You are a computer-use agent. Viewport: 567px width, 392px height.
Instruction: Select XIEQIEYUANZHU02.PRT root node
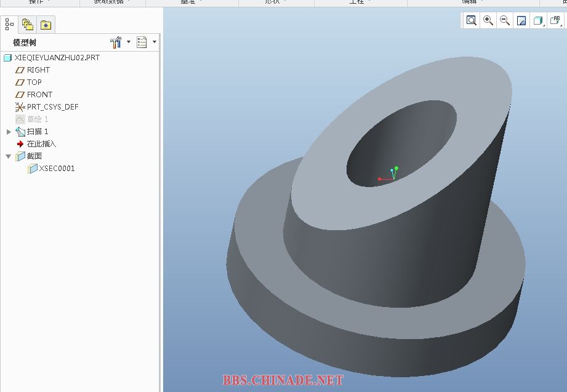52,57
